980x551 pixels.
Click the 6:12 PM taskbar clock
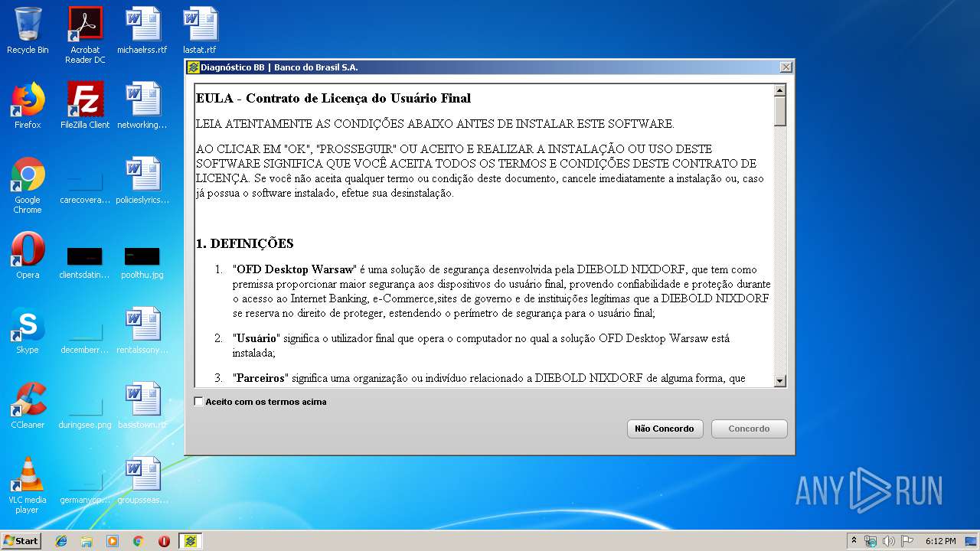pos(940,541)
